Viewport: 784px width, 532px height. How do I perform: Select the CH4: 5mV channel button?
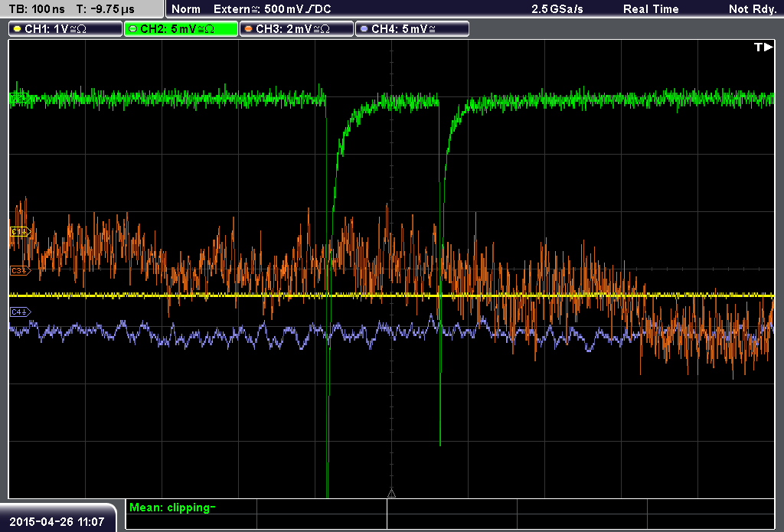point(412,29)
